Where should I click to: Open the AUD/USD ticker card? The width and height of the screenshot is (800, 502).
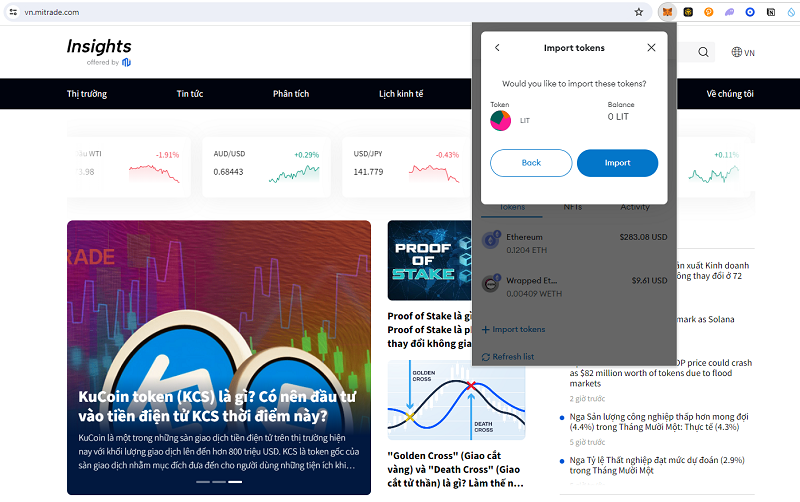[266, 167]
